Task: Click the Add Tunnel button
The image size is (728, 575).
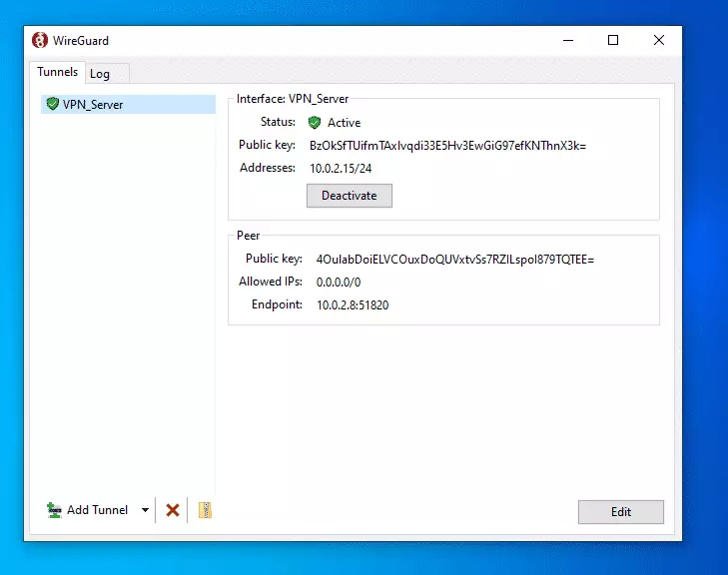Action: pyautogui.click(x=87, y=510)
